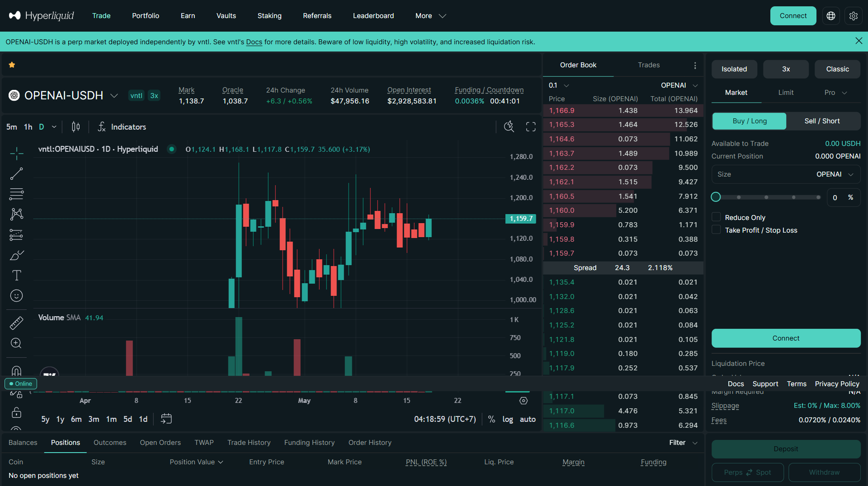Open the emoji sticker tool
This screenshot has width=868, height=486.
17,296
